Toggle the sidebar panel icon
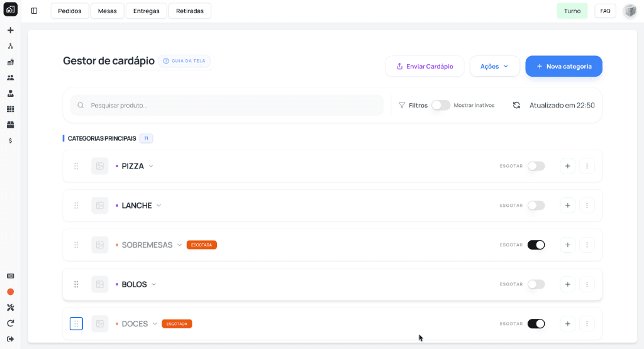Screen dimensions: 644x349 tap(34, 11)
